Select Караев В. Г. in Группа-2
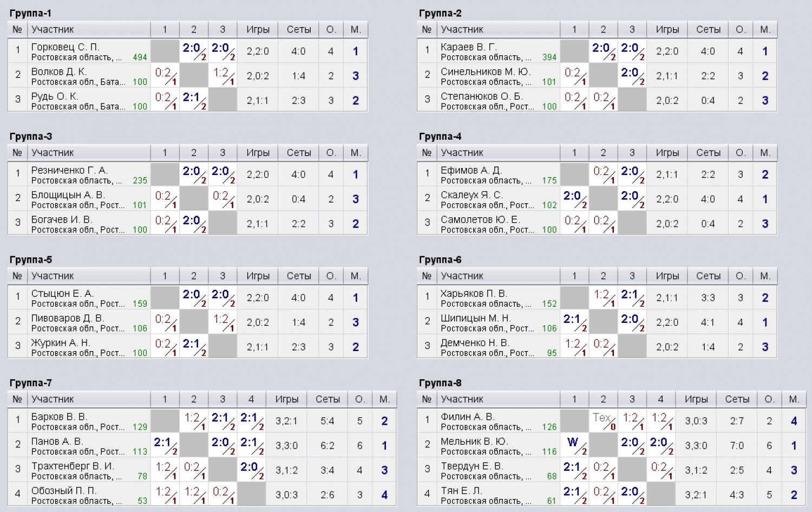Image resolution: width=812 pixels, height=512 pixels. tap(469, 47)
